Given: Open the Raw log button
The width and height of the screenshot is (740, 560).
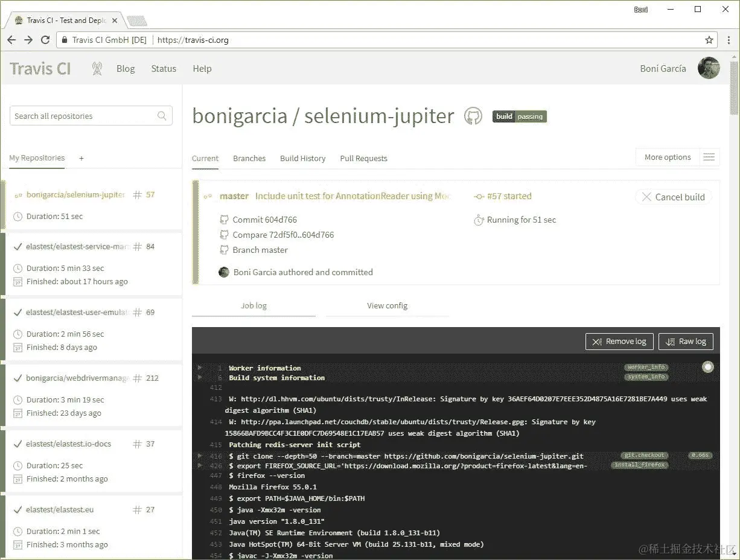Looking at the screenshot, I should pyautogui.click(x=686, y=342).
